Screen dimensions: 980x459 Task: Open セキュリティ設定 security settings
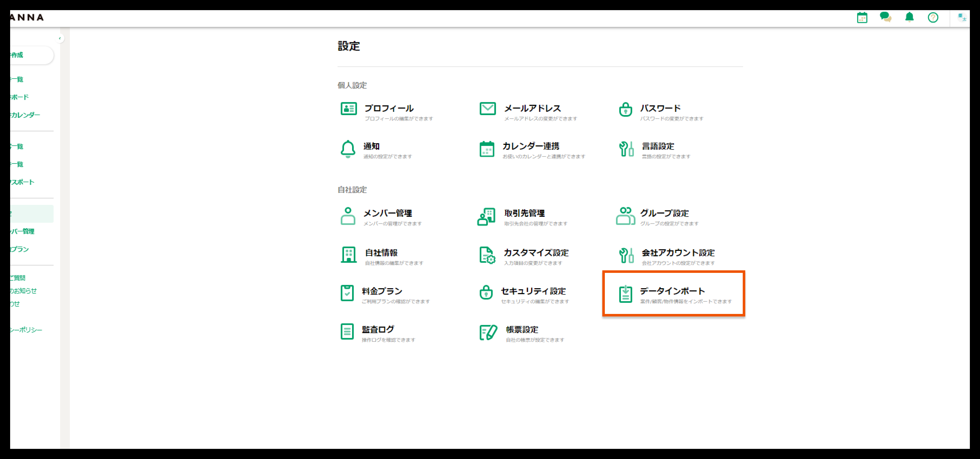[533, 292]
